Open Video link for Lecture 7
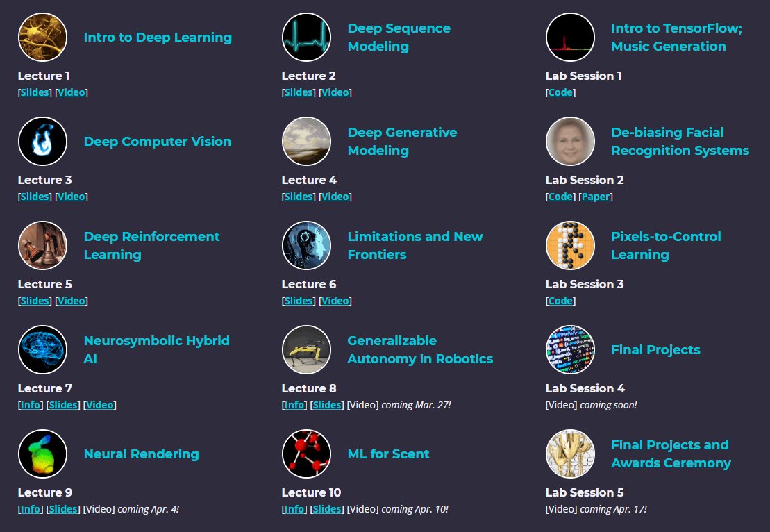The width and height of the screenshot is (770, 532). (100, 405)
